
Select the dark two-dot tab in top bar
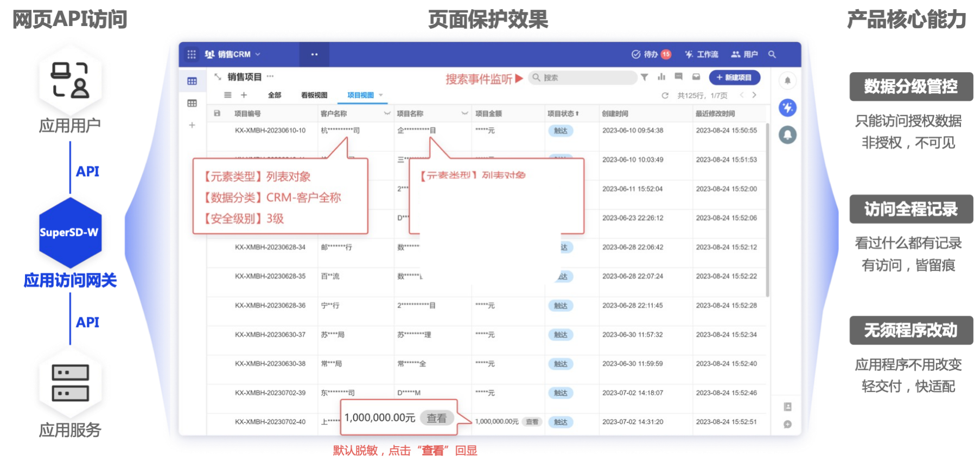pyautogui.click(x=314, y=54)
